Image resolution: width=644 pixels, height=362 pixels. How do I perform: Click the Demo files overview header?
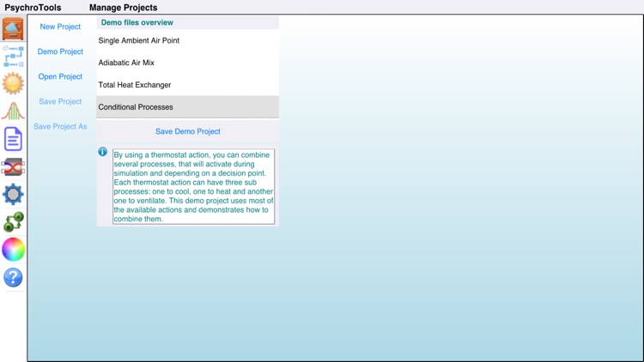(x=188, y=22)
